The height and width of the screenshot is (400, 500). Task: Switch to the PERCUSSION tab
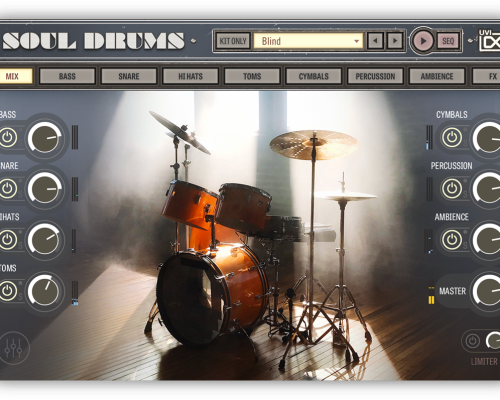(375, 76)
